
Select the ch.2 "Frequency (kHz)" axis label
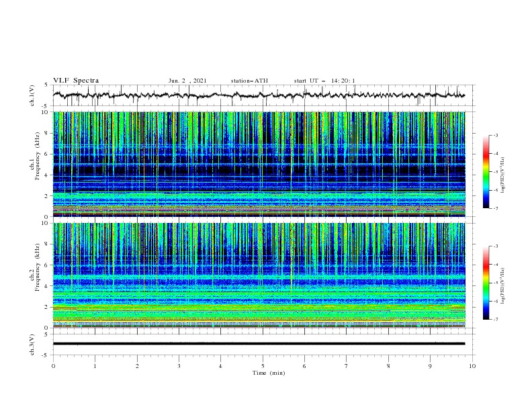[x=38, y=267]
